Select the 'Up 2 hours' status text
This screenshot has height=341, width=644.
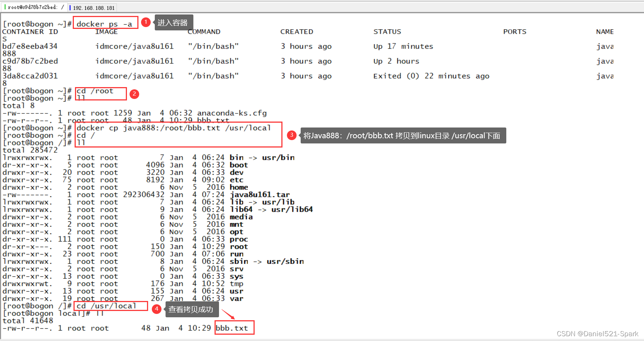396,61
